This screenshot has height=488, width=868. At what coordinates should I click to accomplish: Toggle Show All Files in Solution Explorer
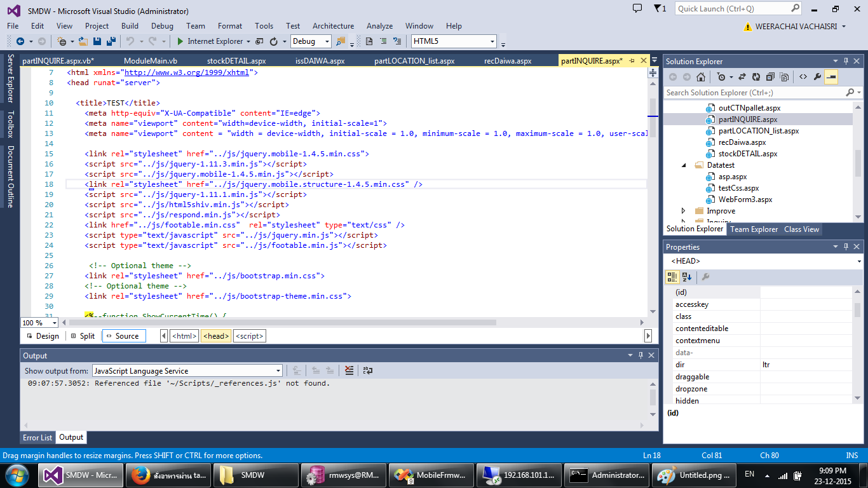coord(784,77)
